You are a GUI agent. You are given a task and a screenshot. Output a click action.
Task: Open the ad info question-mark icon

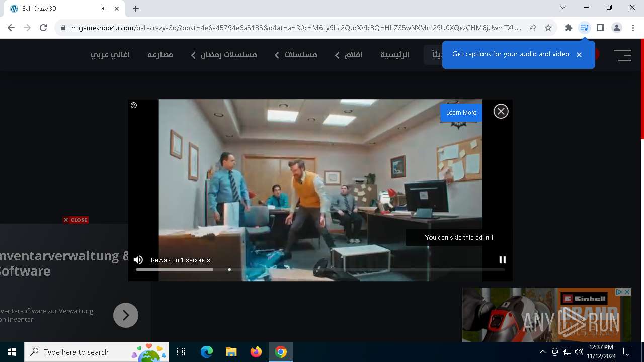[x=134, y=105]
